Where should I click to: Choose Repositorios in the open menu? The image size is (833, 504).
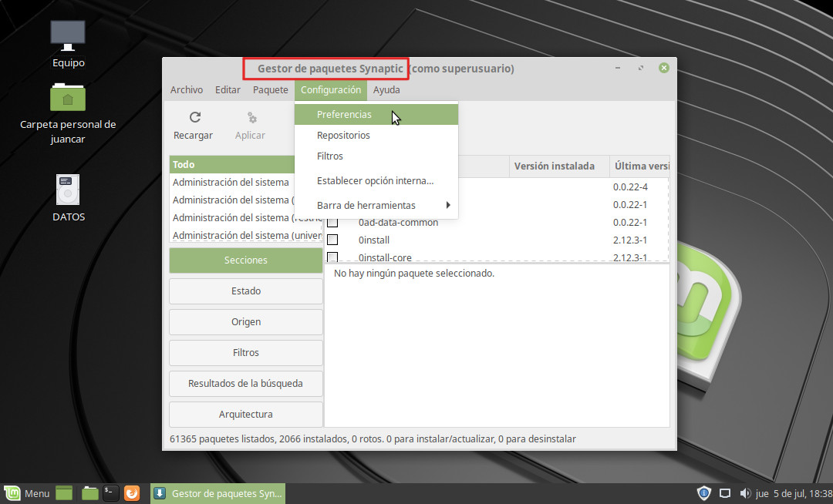click(x=343, y=136)
